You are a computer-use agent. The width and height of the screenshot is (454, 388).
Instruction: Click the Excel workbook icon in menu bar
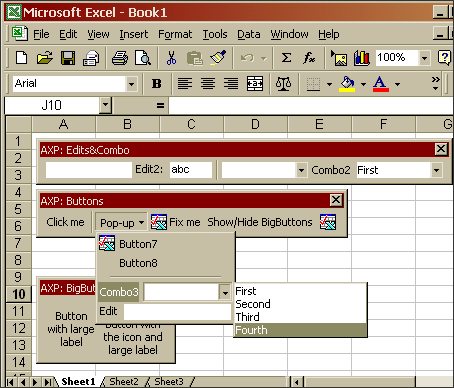(x=20, y=34)
